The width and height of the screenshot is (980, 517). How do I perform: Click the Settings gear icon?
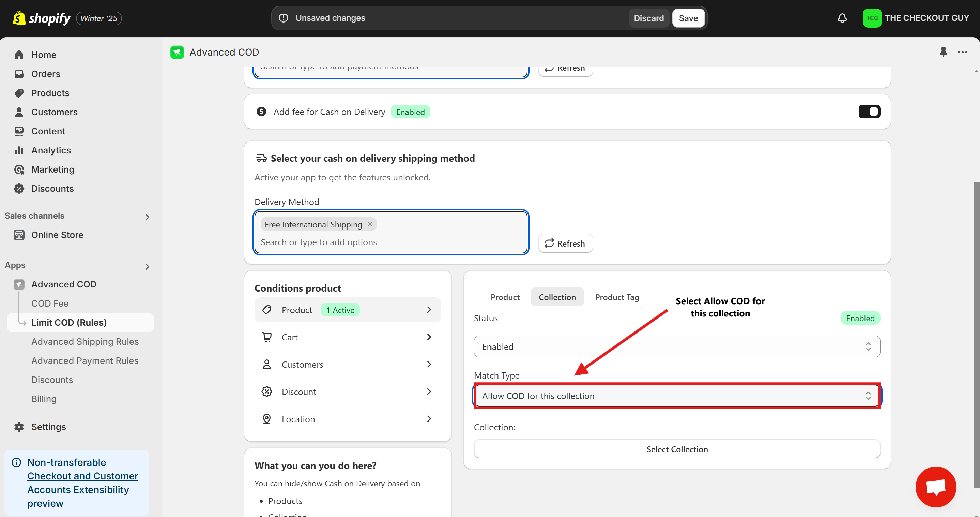19,427
